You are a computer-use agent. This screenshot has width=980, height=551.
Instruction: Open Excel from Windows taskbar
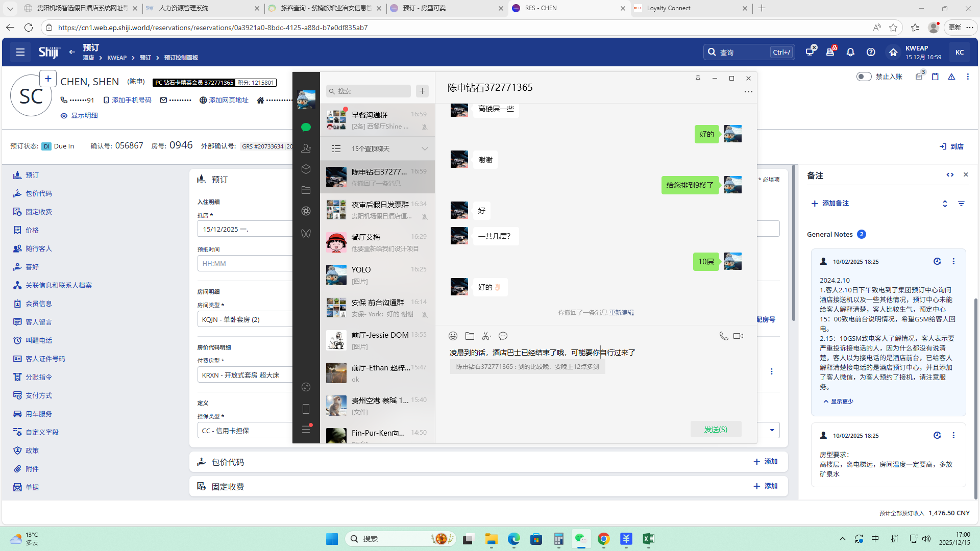(x=648, y=539)
